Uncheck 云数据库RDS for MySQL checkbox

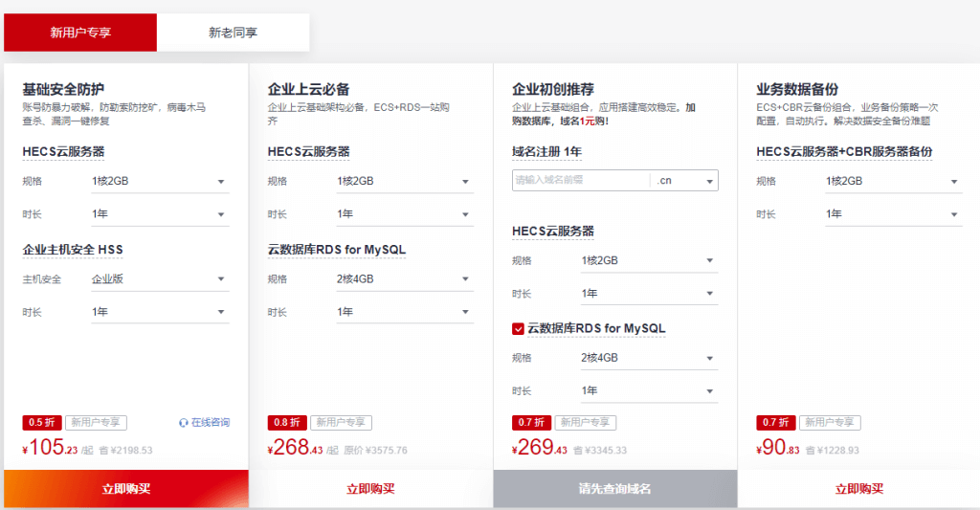[x=518, y=329]
